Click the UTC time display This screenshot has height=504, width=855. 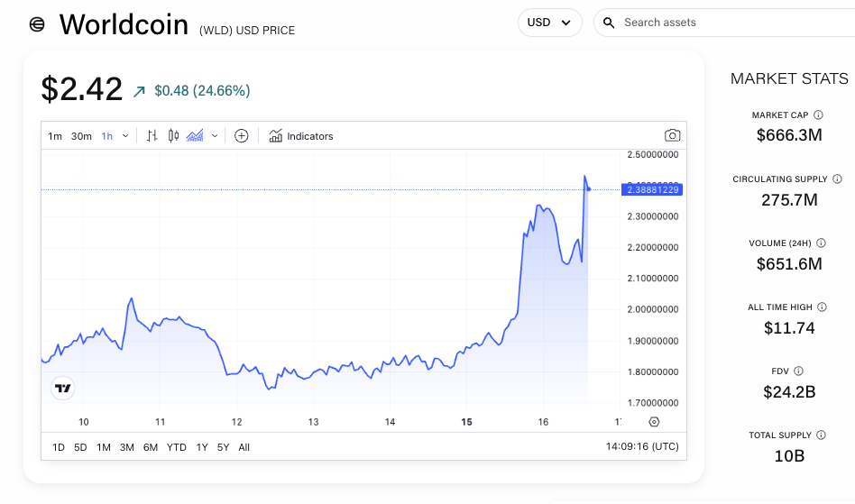(x=643, y=446)
